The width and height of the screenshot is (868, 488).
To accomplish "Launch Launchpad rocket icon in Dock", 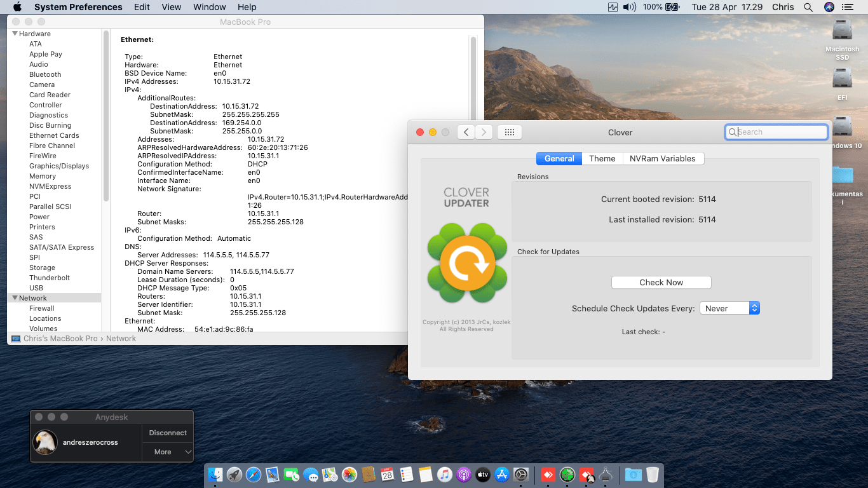I will [234, 474].
